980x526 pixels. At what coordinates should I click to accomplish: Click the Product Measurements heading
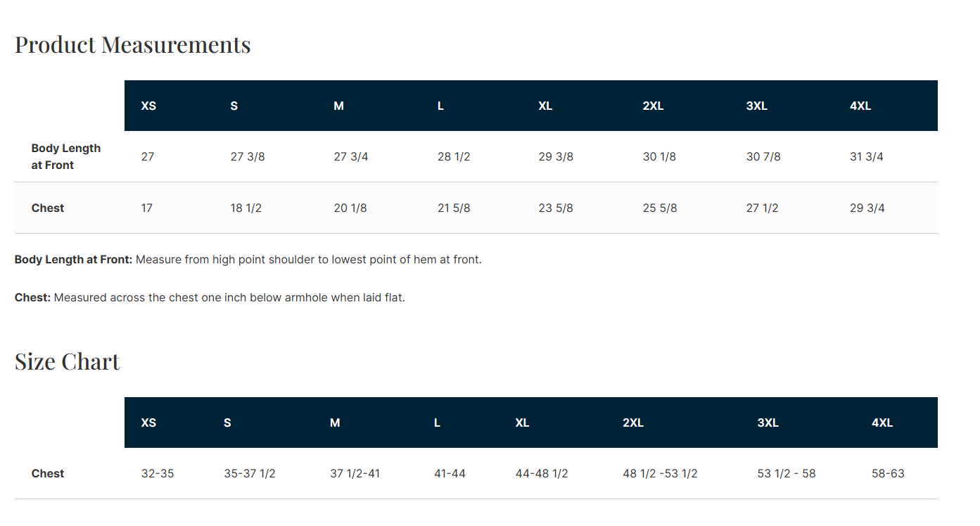132,45
